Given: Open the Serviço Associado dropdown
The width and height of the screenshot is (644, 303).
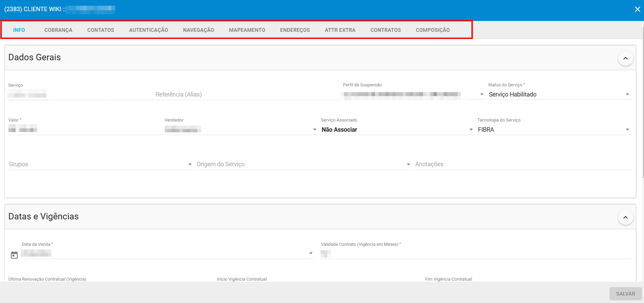Looking at the screenshot, I should (x=398, y=130).
